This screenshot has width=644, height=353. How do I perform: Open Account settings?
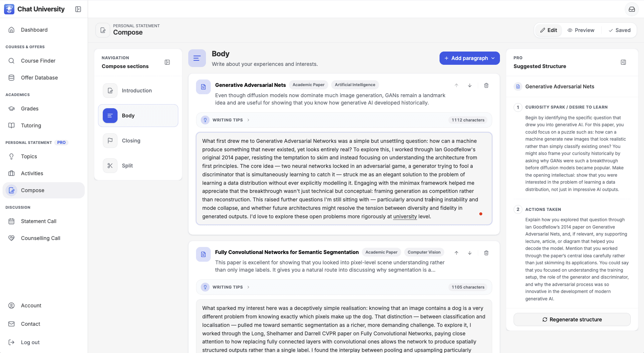pyautogui.click(x=44, y=306)
